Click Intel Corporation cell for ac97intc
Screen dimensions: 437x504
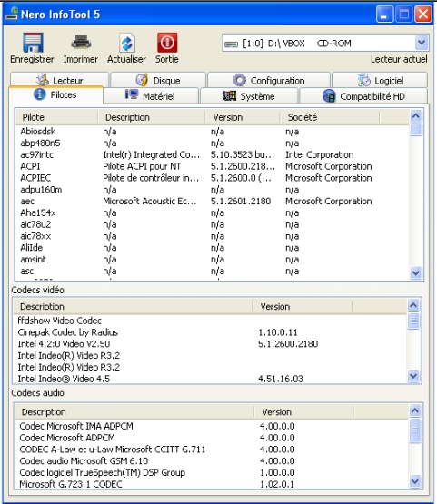320,154
